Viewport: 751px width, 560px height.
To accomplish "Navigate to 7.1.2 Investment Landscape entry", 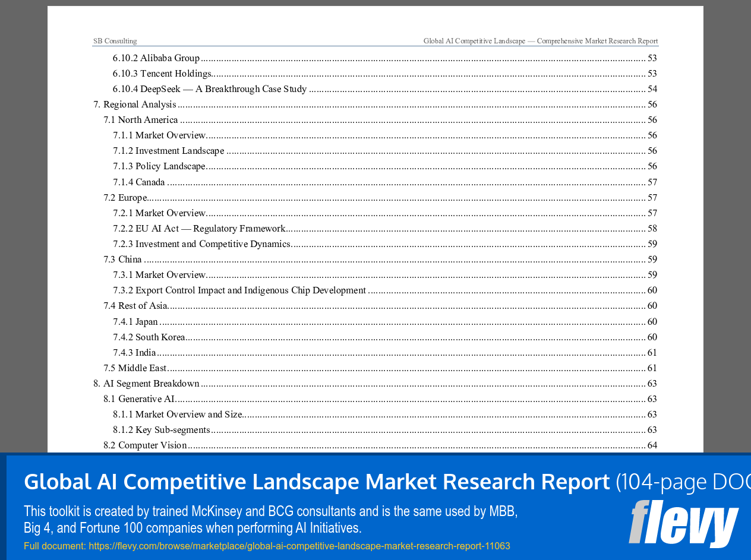I will (169, 150).
